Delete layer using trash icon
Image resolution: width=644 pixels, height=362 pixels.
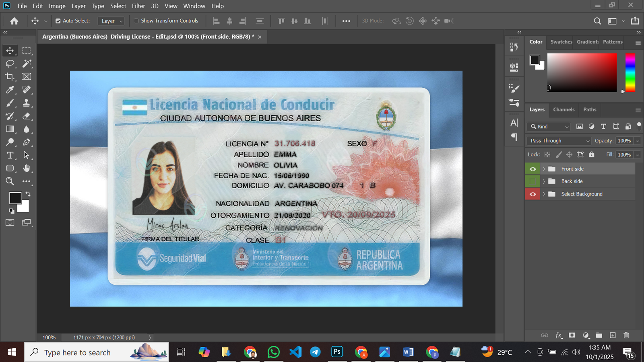tap(626, 335)
